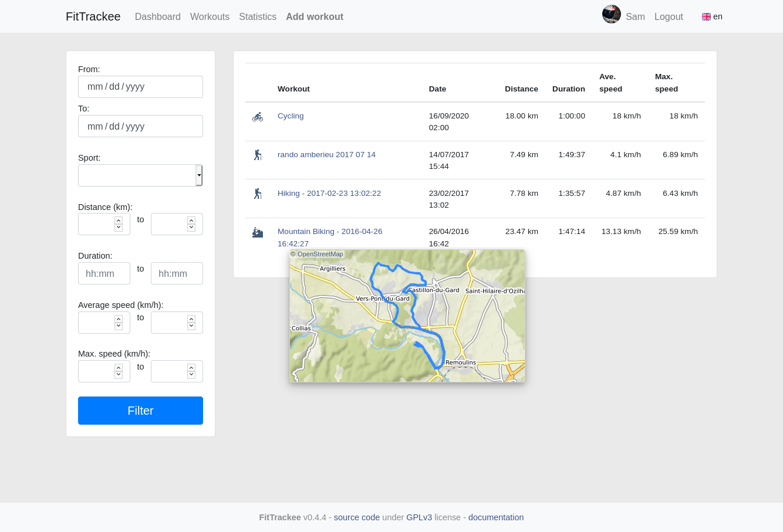This screenshot has width=783, height=532.
Task: Decrease maximum max. speed using down arrow
Action: point(191,375)
